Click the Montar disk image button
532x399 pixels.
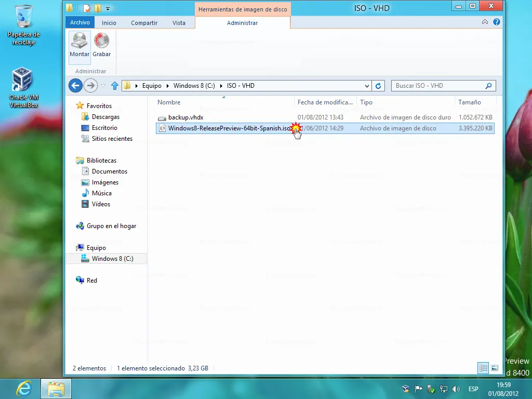pyautogui.click(x=79, y=47)
